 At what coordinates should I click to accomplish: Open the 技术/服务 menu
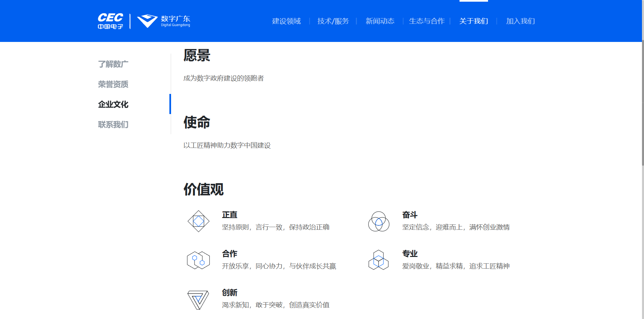(x=333, y=21)
